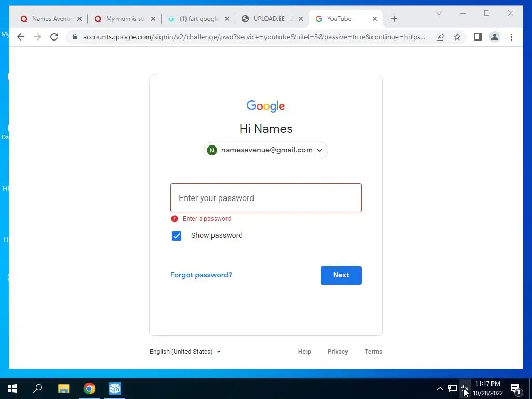Image resolution: width=532 pixels, height=399 pixels.
Task: Focus the Enter your password field
Action: [x=265, y=198]
